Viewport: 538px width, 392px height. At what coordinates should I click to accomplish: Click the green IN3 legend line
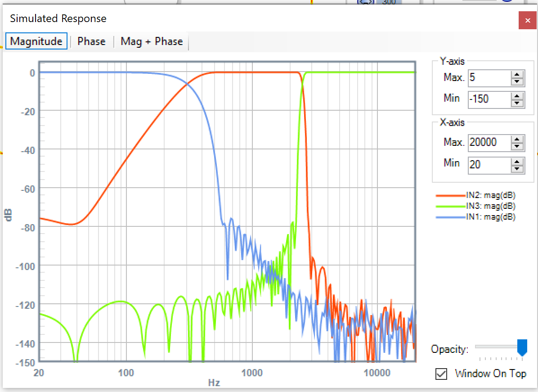(450, 206)
